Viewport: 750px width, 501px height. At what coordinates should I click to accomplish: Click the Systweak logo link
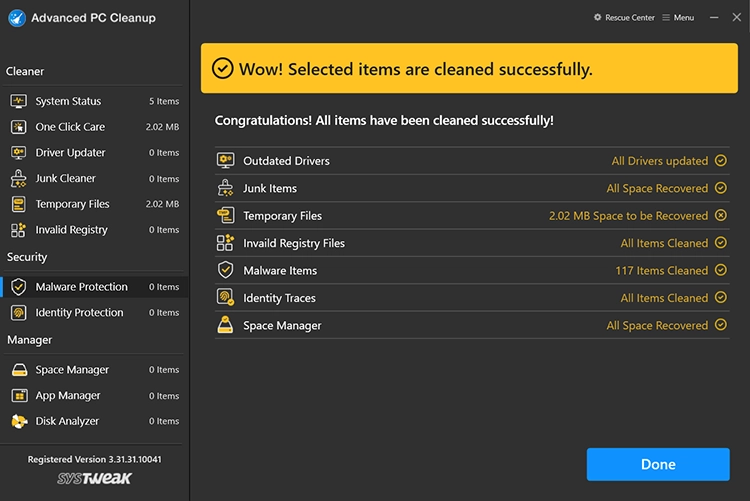tap(94, 478)
